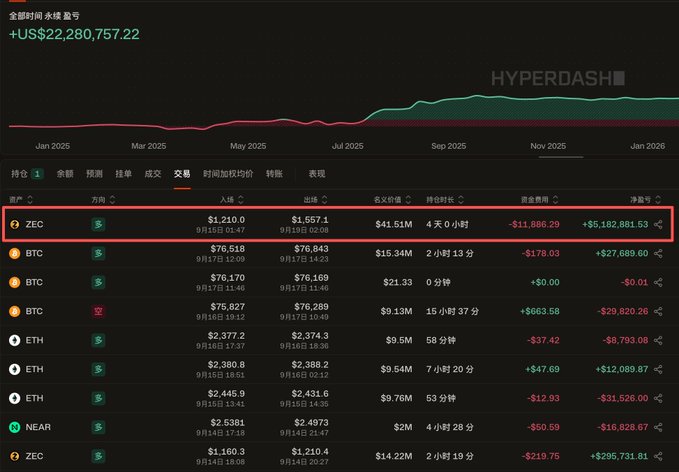
Task: Click the BTC coin icon in the $21.33 row
Action: click(x=15, y=282)
